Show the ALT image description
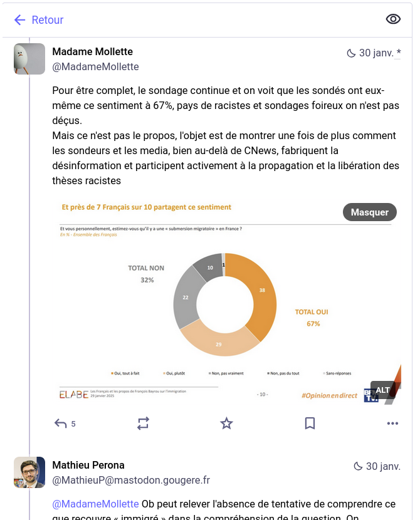The width and height of the screenshot is (420, 520). 382,390
